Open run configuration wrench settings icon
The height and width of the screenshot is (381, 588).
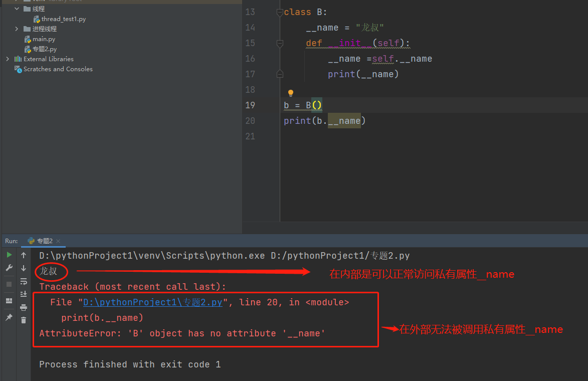click(x=9, y=268)
